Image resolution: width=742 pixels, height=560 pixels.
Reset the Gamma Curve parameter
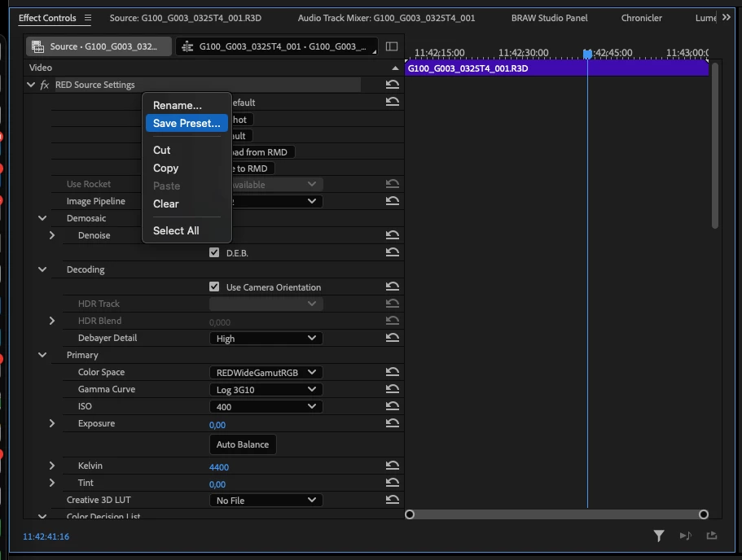point(393,389)
